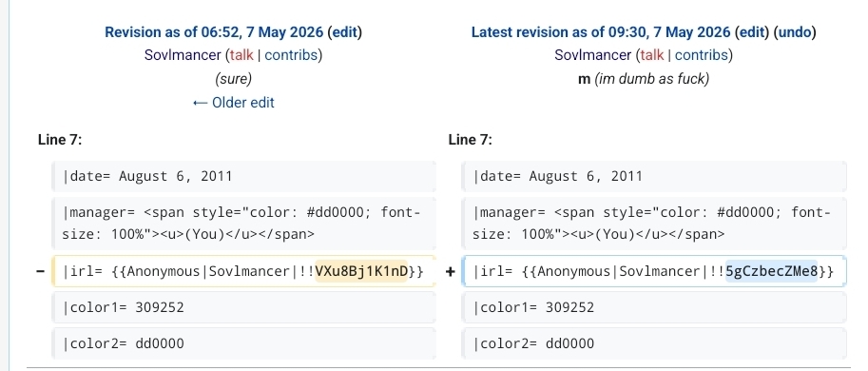868x371 pixels.
Task: View right Sovlmancer contribs
Action: [702, 55]
